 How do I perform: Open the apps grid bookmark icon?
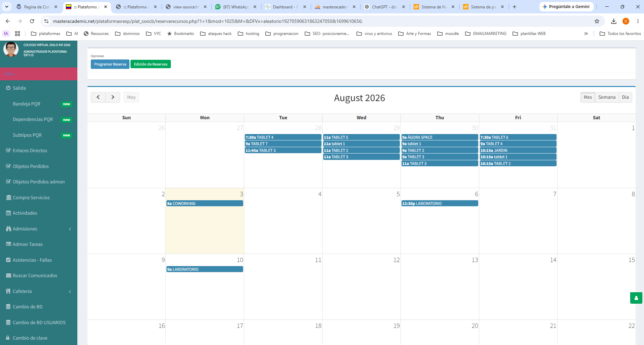pyautogui.click(x=17, y=34)
